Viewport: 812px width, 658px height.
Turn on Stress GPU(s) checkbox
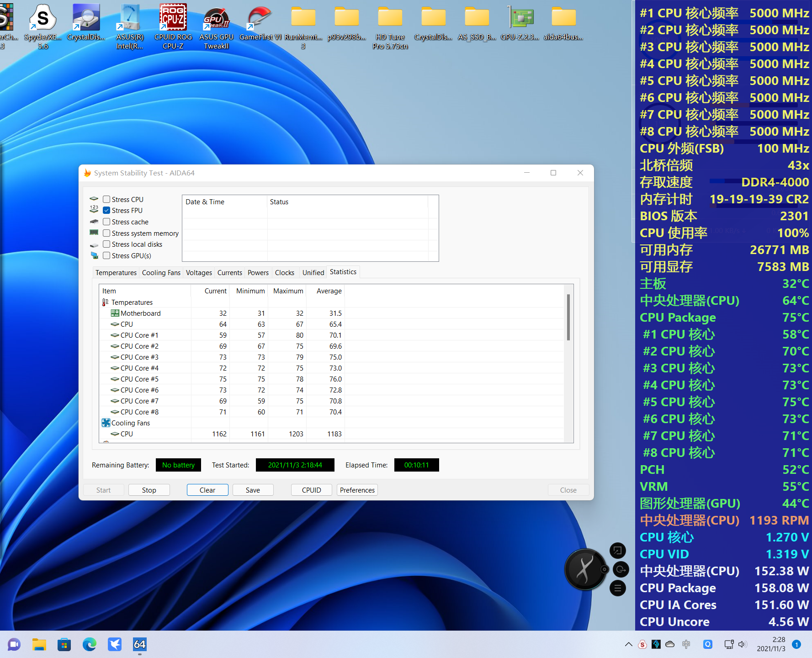(x=106, y=255)
